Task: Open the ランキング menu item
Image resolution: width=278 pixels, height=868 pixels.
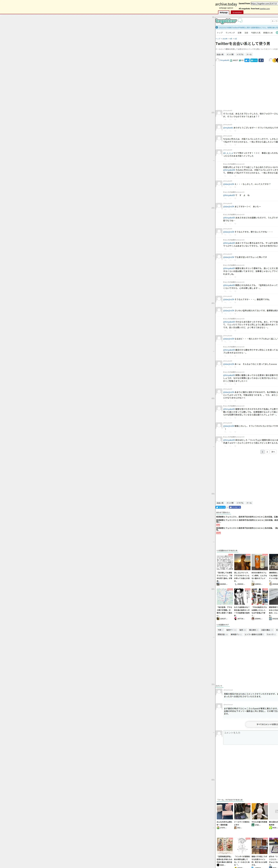Action: 230,33
